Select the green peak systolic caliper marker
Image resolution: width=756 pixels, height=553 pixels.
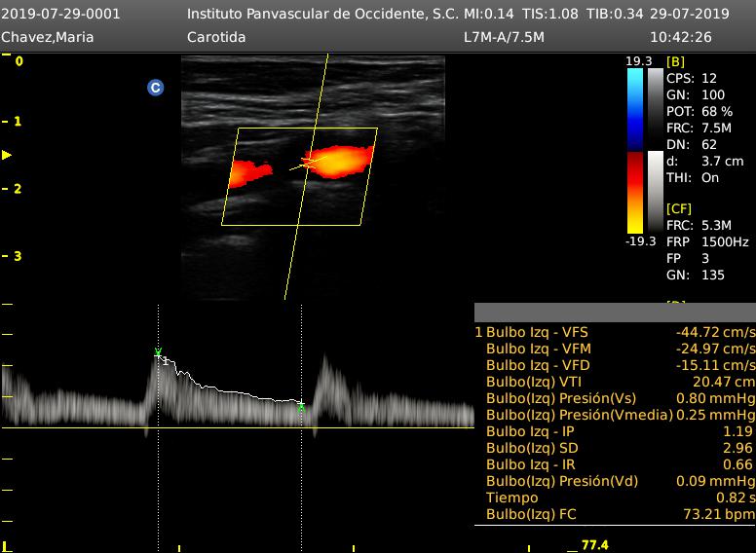tap(158, 352)
